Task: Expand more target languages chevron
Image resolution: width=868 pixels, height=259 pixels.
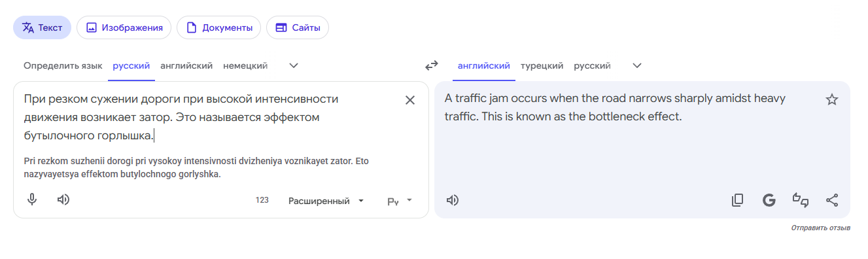Action: pos(637,65)
